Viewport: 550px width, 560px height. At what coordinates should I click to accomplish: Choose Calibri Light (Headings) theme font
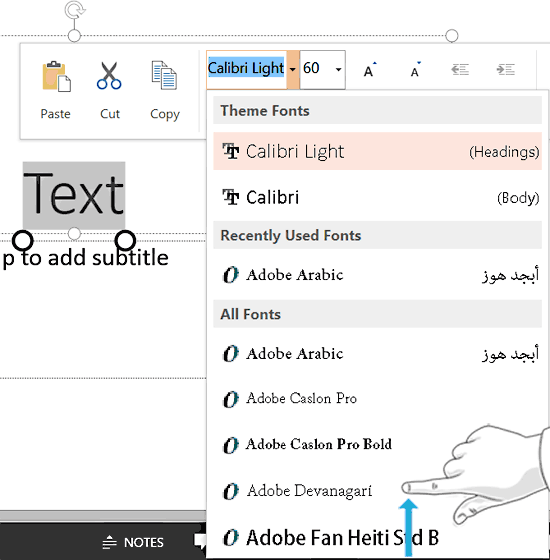coord(378,151)
